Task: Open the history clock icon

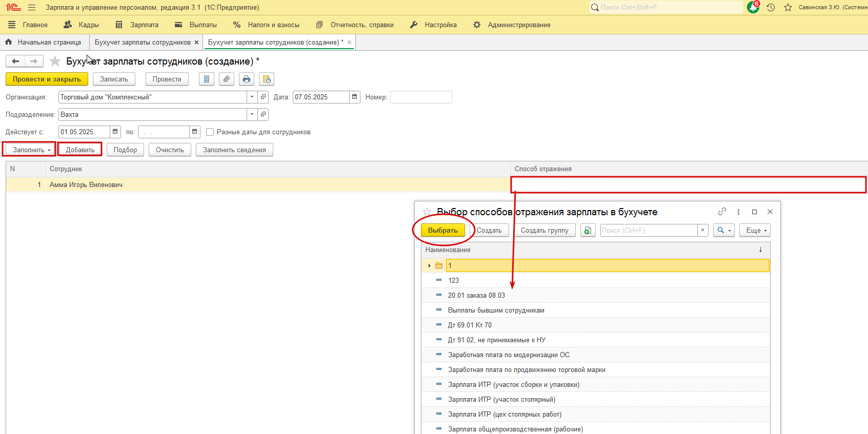Action: [771, 7]
